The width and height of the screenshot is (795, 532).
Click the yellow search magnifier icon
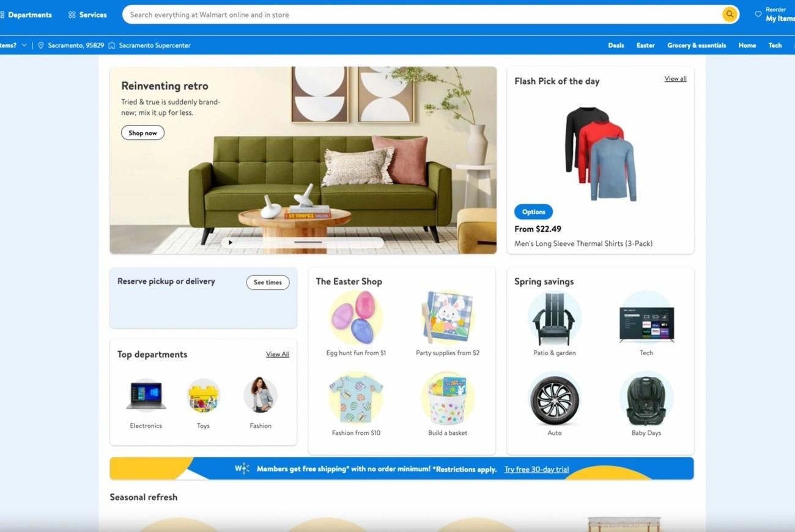pyautogui.click(x=730, y=14)
